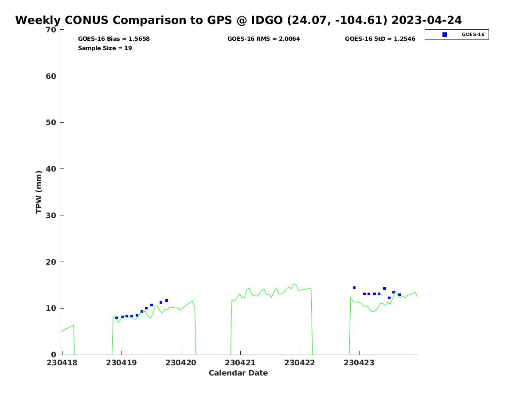This screenshot has width=532, height=399.
Task: Click y-axis tick label 40
Action: (51, 169)
